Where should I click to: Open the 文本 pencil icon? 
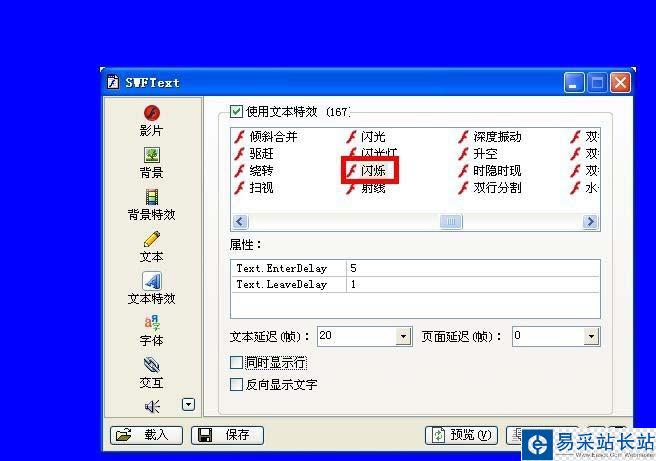(x=151, y=239)
